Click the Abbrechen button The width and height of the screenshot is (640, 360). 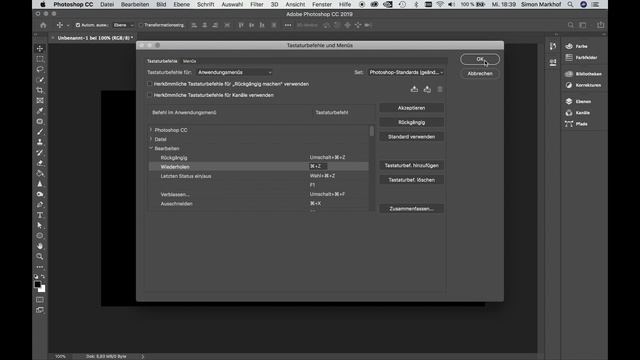click(x=480, y=73)
